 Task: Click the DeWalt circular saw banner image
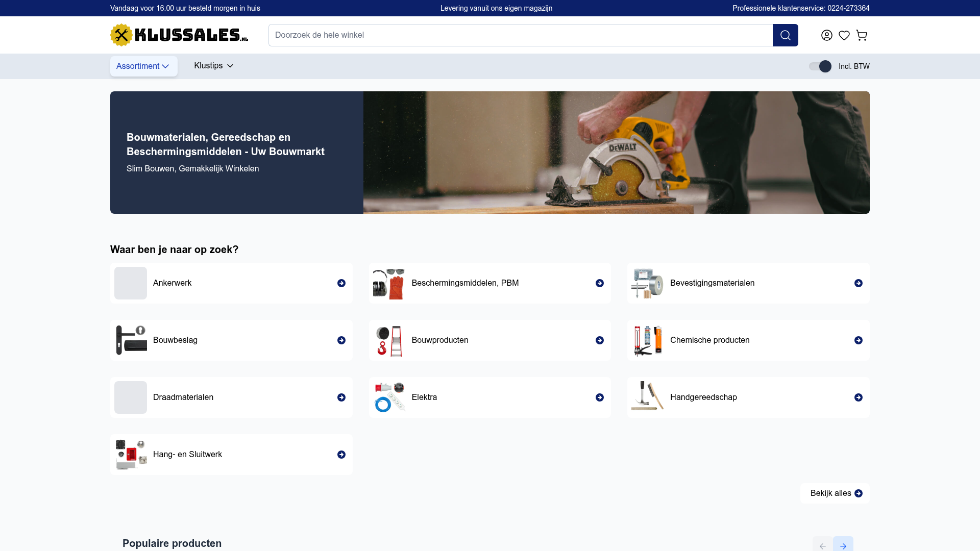(617, 153)
